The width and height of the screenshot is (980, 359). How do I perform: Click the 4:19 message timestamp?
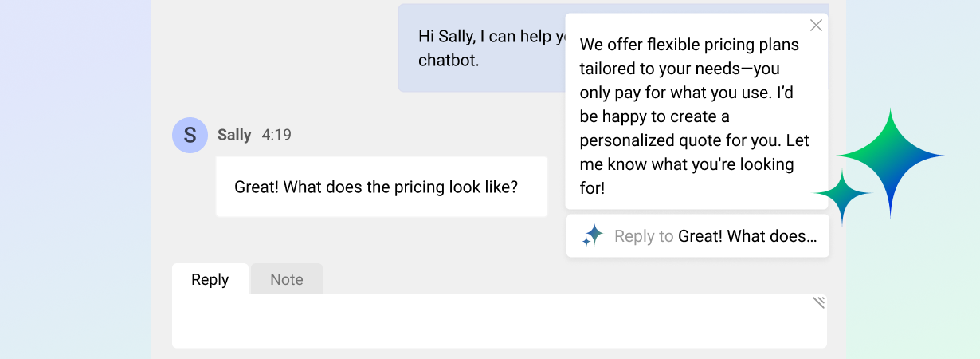[x=276, y=135]
